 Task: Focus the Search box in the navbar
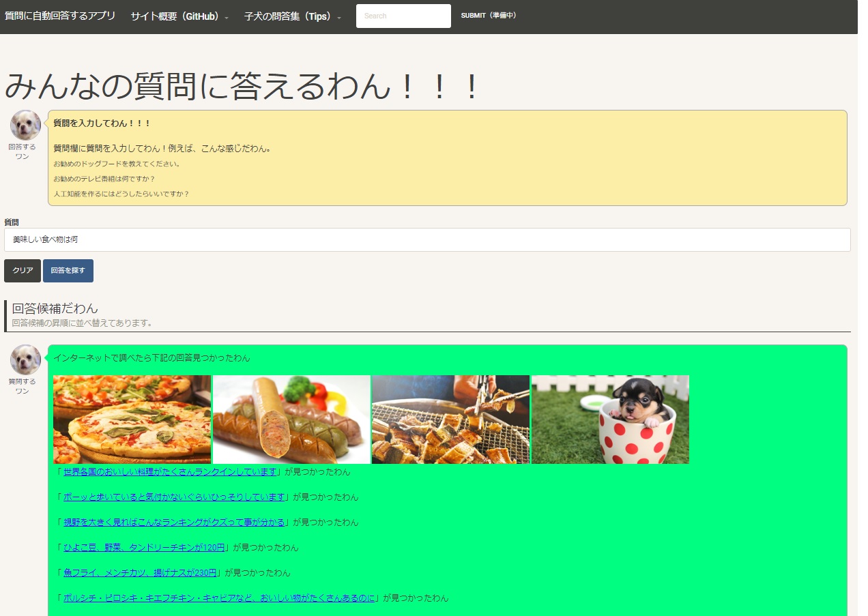pyautogui.click(x=403, y=16)
